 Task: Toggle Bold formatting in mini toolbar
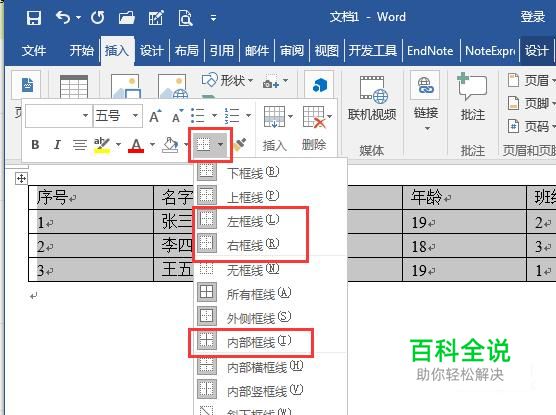point(35,145)
